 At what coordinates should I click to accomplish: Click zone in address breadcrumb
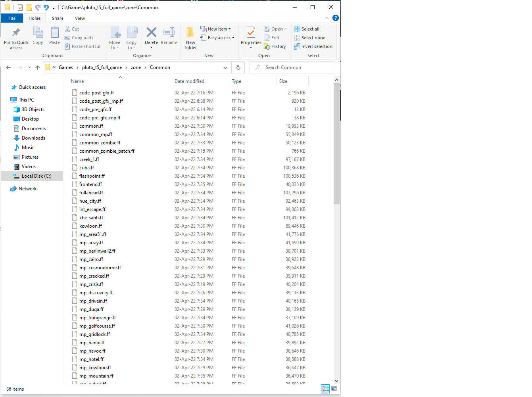click(x=136, y=67)
